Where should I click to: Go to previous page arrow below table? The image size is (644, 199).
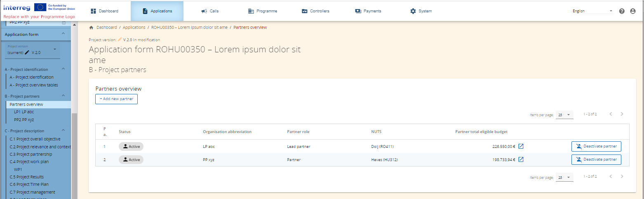611,176
